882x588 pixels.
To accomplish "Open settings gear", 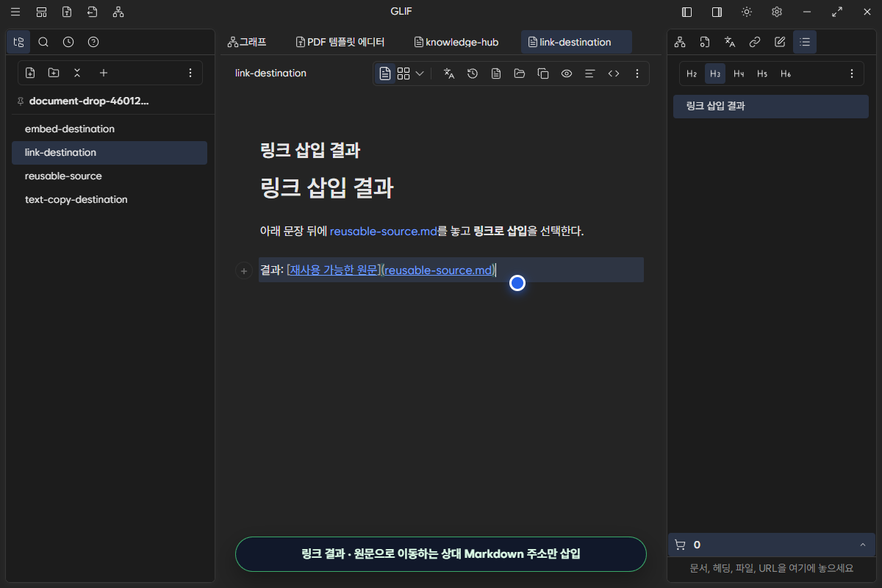I will [777, 12].
